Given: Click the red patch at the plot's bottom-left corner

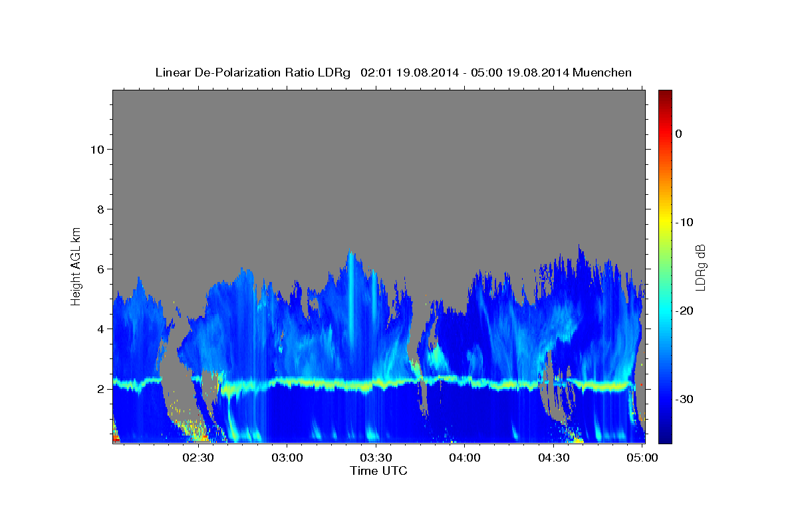Looking at the screenshot, I should pyautogui.click(x=116, y=438).
